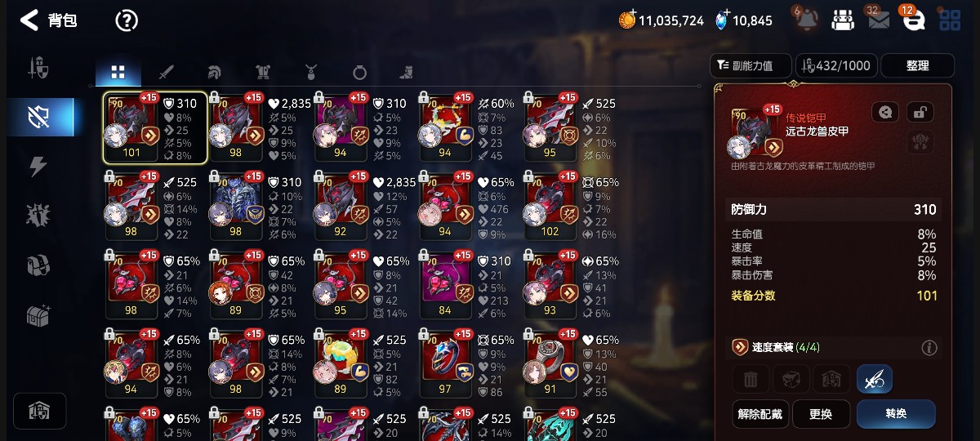
Task: Open the notification bell icon
Action: (806, 20)
